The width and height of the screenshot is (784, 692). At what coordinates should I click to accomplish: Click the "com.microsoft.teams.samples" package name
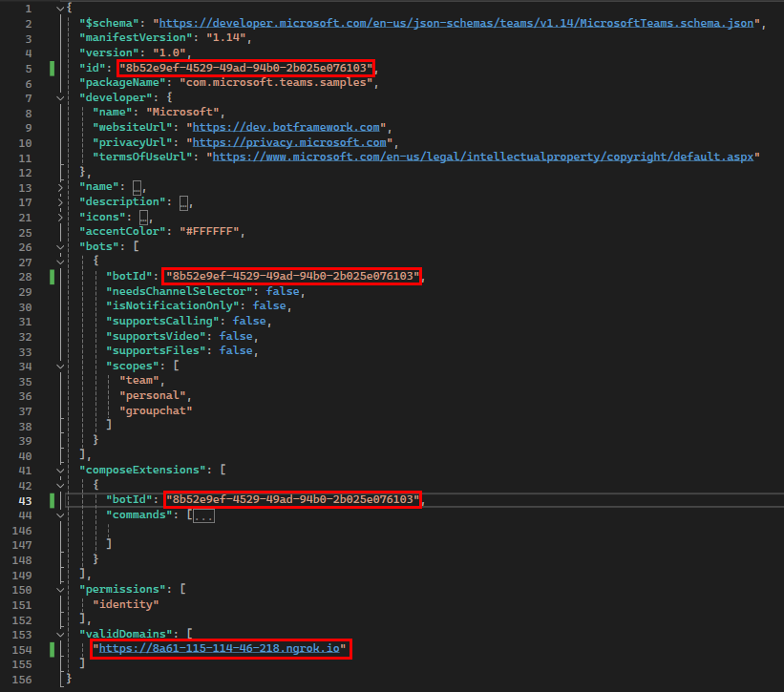(x=276, y=82)
